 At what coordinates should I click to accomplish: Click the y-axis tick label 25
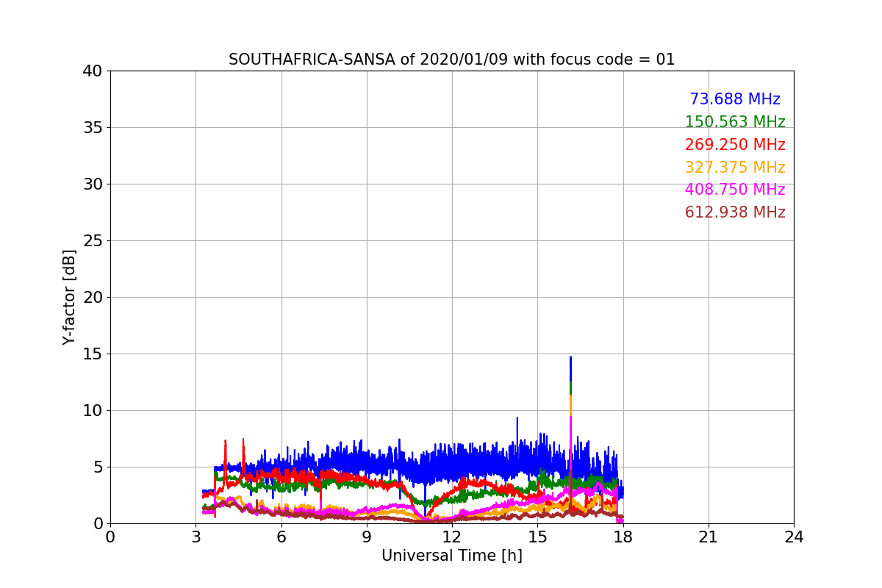93,241
